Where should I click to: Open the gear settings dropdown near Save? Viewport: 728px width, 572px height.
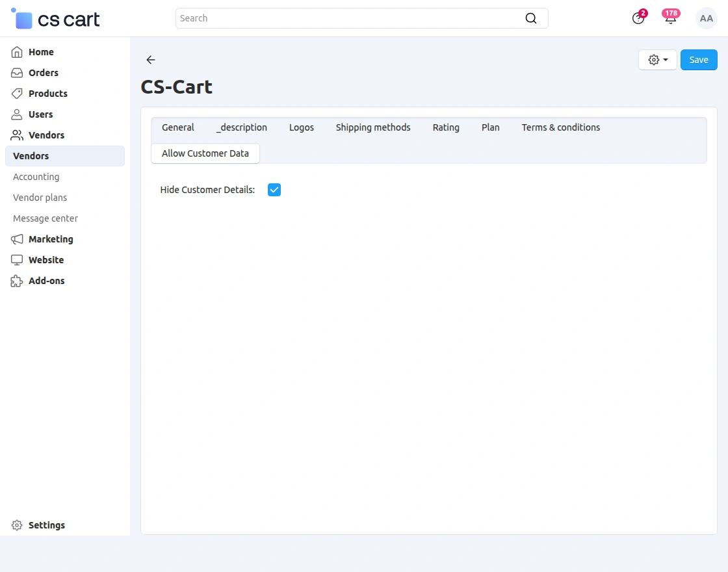coord(657,59)
